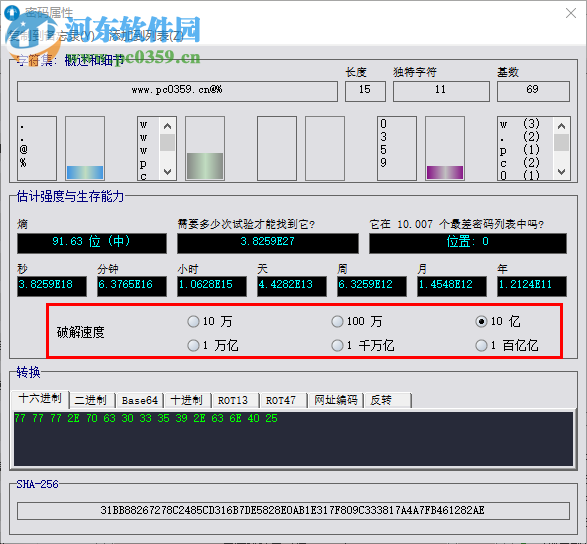Click scroll-up arrow of character frequency list
587x544 pixels.
561,126
